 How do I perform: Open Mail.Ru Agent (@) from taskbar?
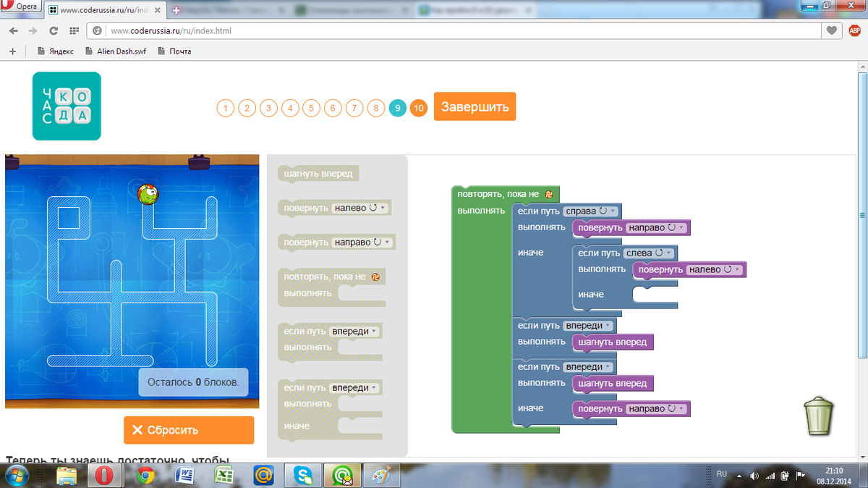coord(263,476)
